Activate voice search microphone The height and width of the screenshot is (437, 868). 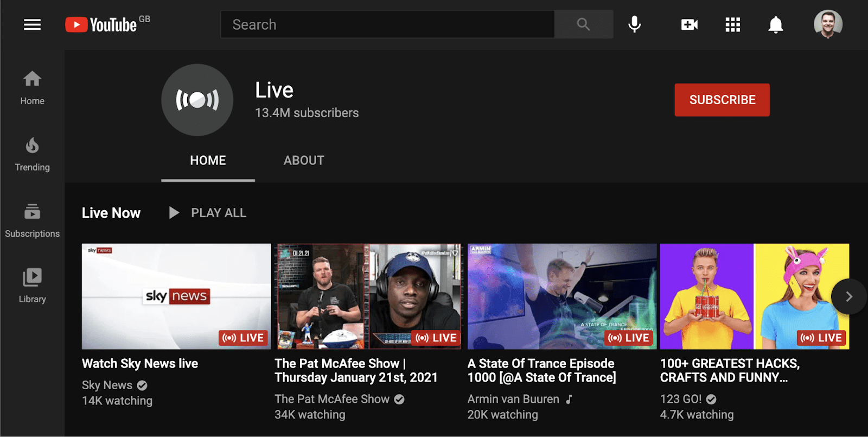click(634, 24)
